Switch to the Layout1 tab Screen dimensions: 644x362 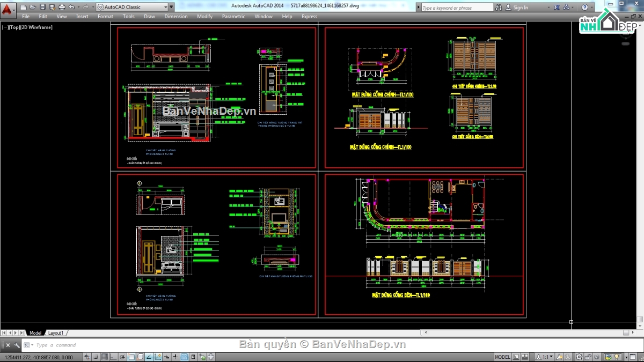click(x=55, y=333)
